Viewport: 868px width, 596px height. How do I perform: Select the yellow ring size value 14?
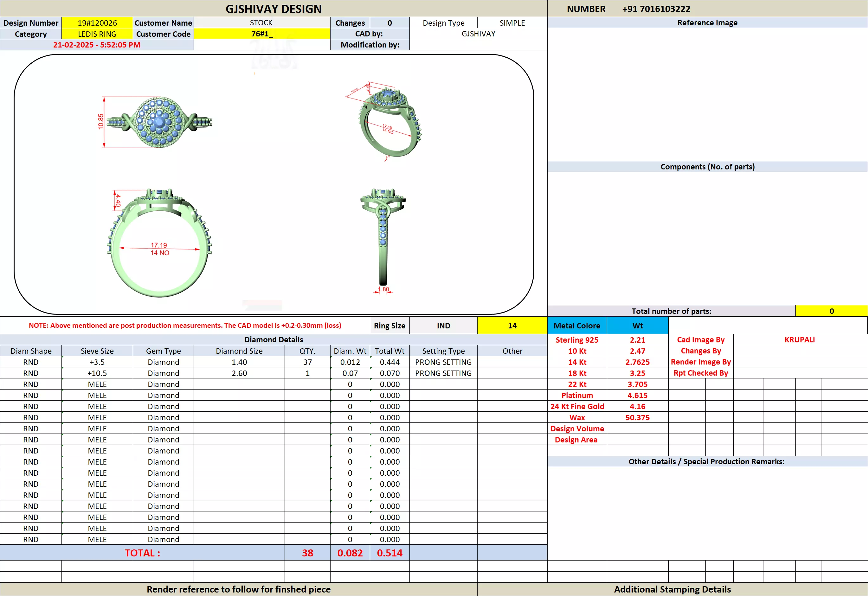512,326
